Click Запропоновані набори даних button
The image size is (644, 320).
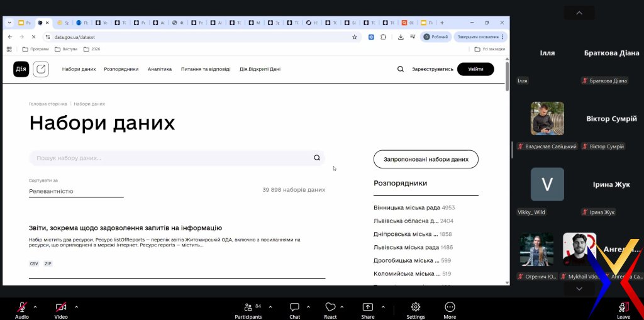[426, 159]
